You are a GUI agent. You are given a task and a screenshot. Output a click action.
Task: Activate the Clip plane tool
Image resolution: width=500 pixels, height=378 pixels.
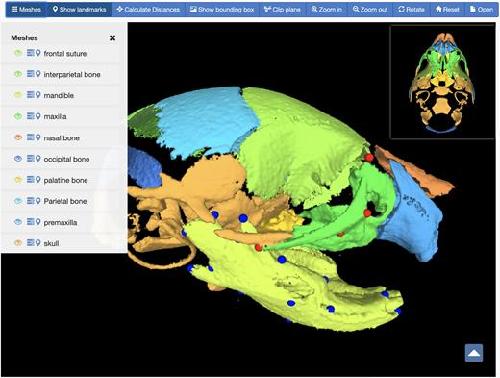[x=282, y=10]
